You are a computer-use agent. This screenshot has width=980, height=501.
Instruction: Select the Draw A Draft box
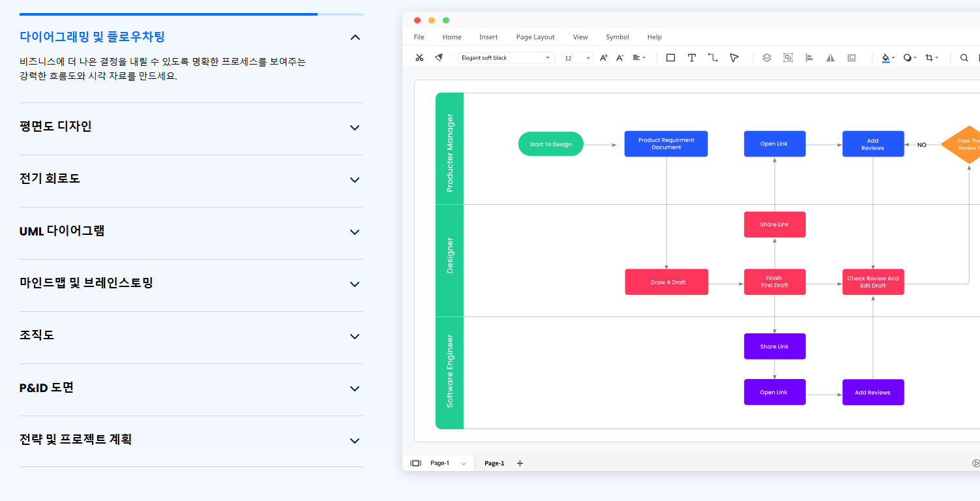click(666, 282)
